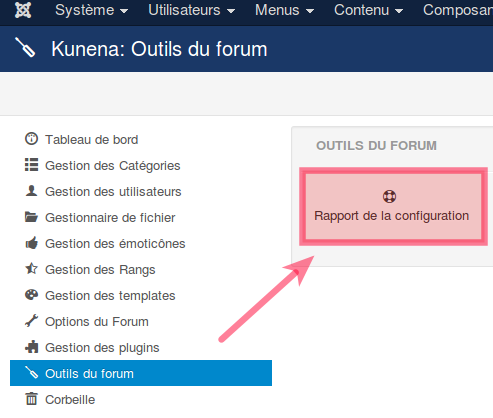
Task: Click the Joomla logo icon
Action: 23,10
